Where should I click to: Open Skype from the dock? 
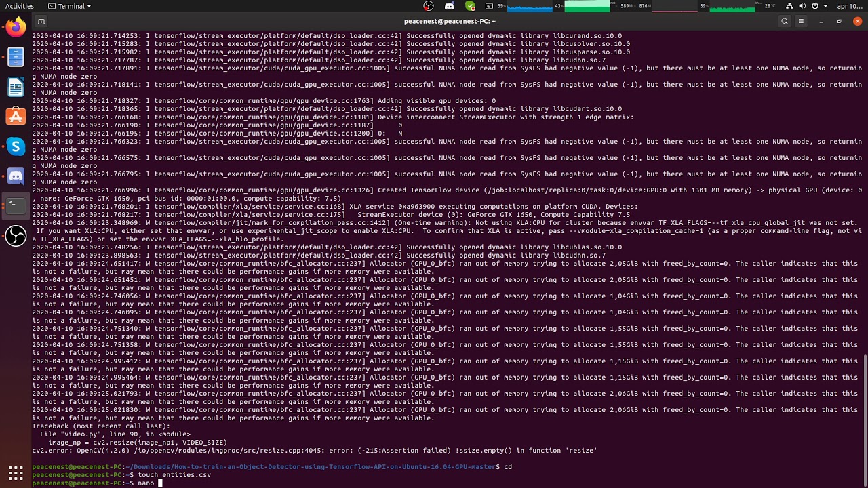click(x=16, y=146)
